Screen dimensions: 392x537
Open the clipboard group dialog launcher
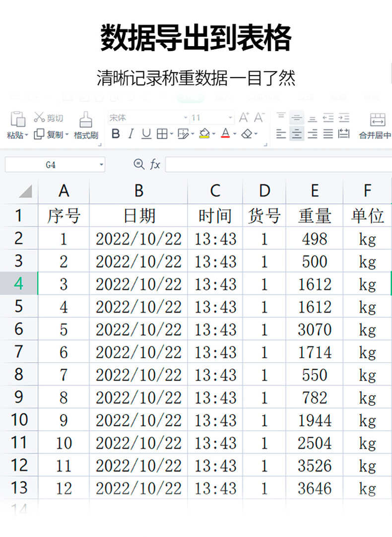coord(100,145)
